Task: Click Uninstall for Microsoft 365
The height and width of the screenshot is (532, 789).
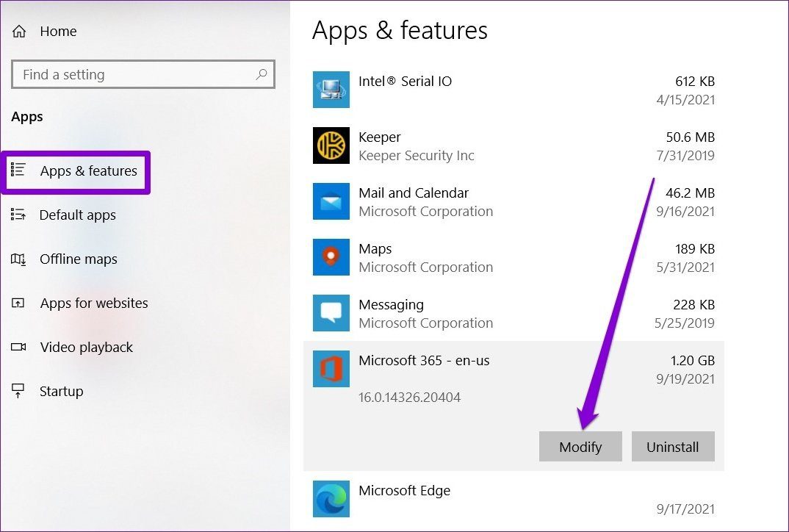Action: pyautogui.click(x=673, y=447)
